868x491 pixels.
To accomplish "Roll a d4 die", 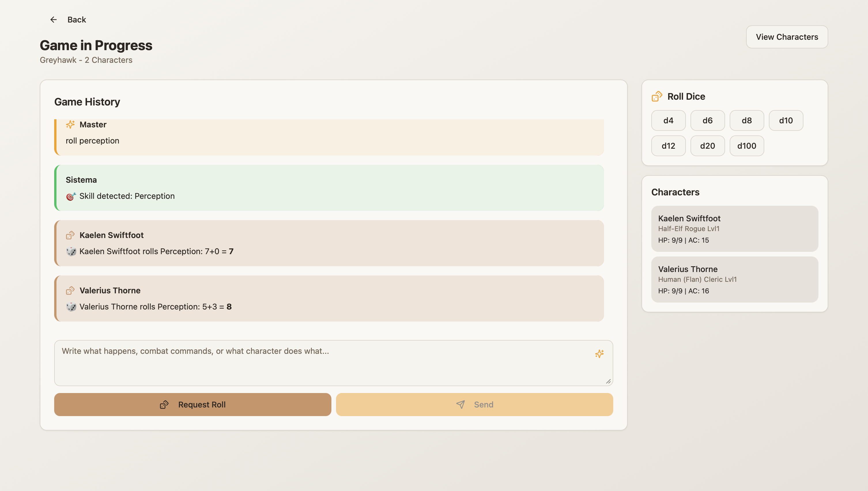I will (668, 120).
